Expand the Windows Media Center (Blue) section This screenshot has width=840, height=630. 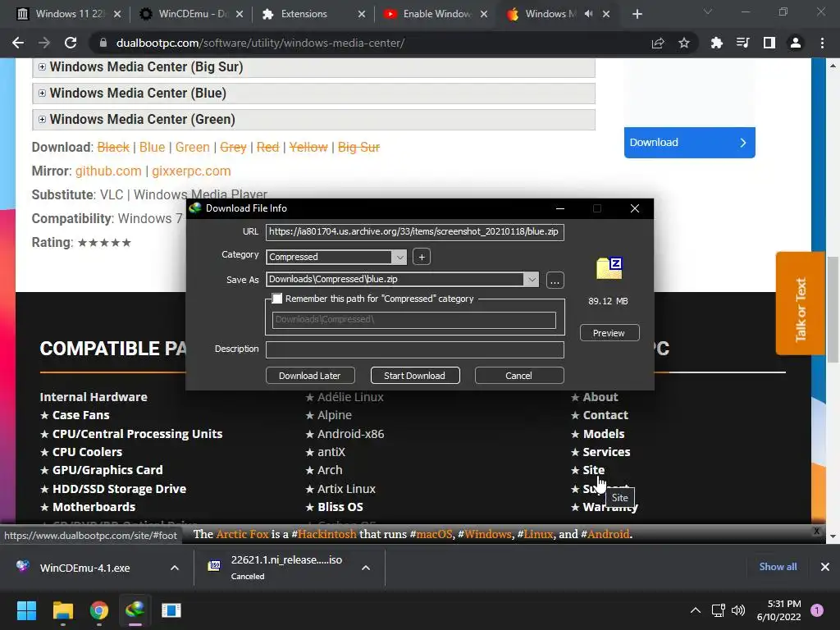[x=42, y=94]
